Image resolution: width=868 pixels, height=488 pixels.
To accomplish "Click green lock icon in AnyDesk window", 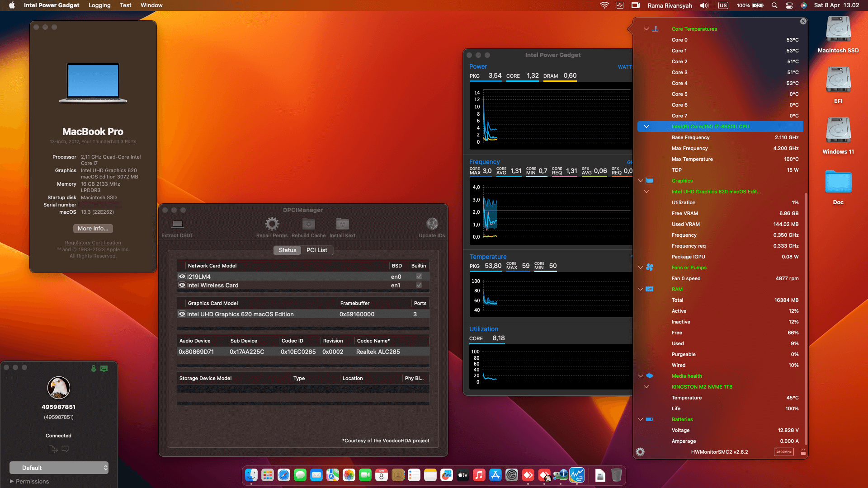I will (94, 369).
